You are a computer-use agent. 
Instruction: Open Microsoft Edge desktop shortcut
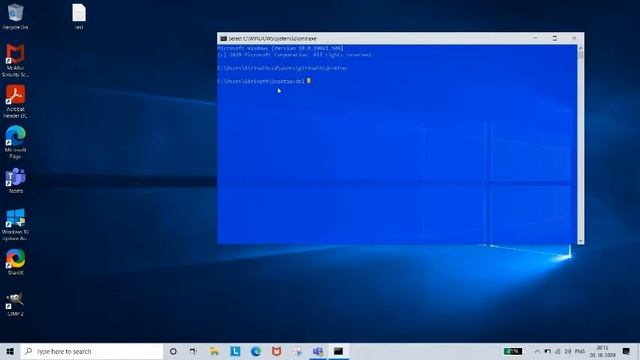coord(16,142)
